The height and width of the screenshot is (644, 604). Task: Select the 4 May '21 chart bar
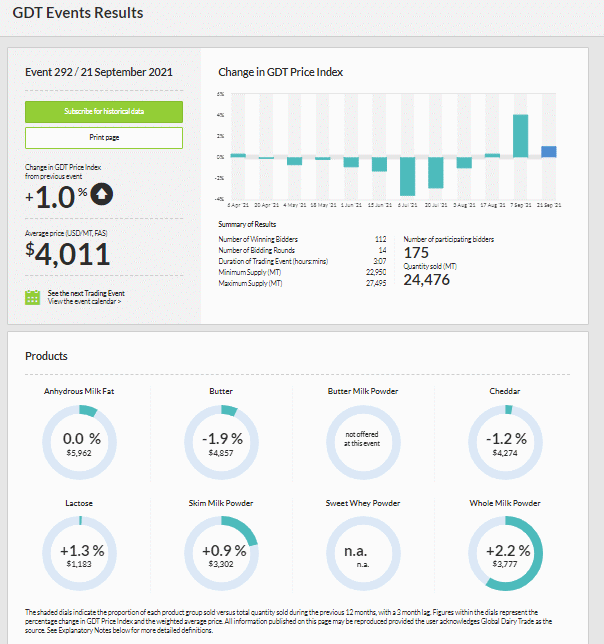[294, 161]
